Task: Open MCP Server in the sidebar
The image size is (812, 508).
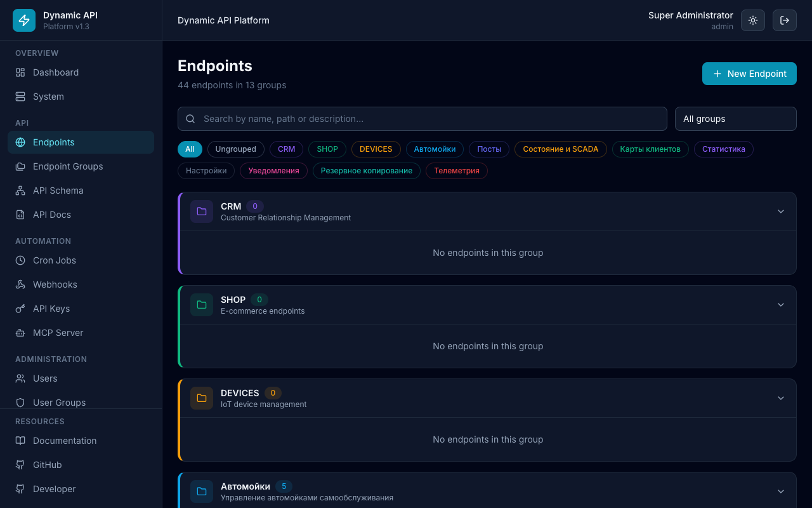Action: (81, 333)
